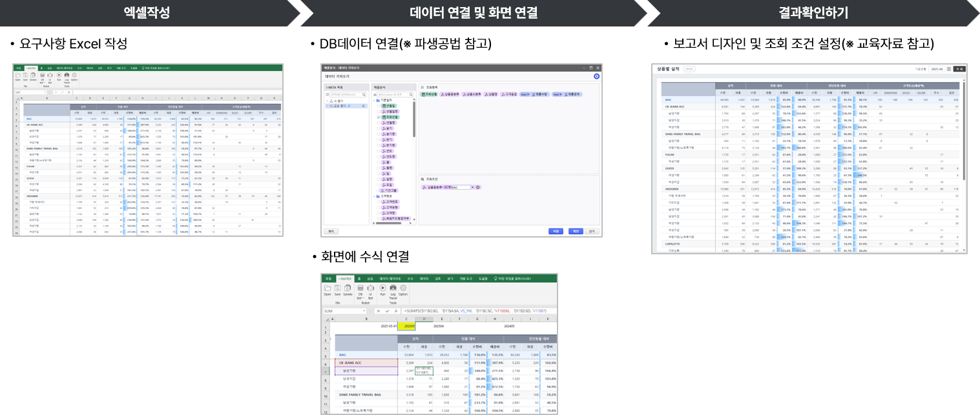Check the 고객명 checkbox in the column list
The image size is (980, 415).
coord(377,212)
